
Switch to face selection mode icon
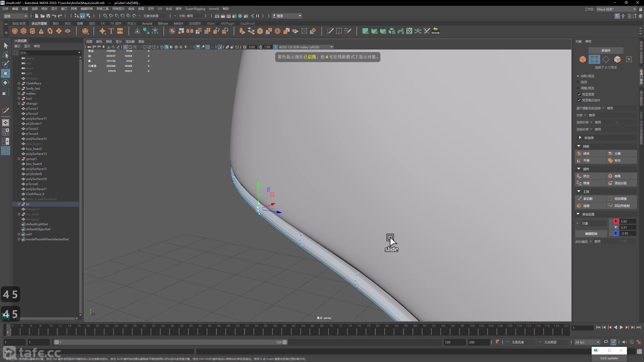pos(617,59)
